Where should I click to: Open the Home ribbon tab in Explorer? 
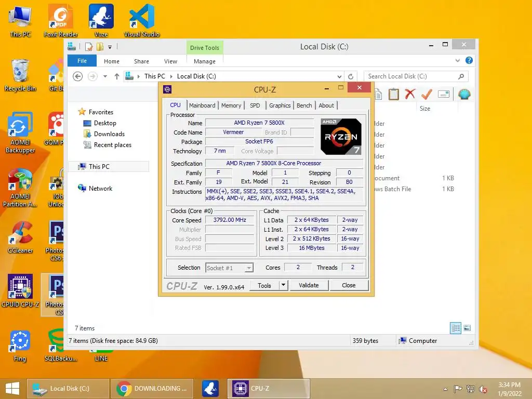[x=112, y=61]
